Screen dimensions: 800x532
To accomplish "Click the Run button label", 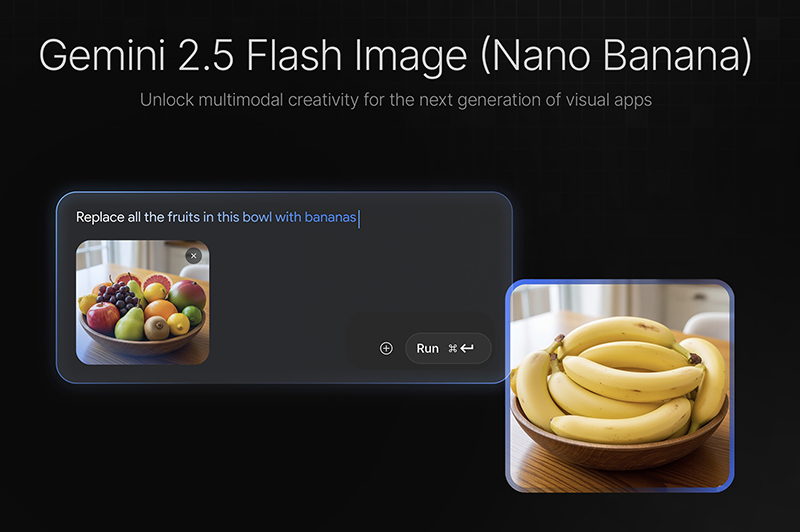I will coord(428,348).
